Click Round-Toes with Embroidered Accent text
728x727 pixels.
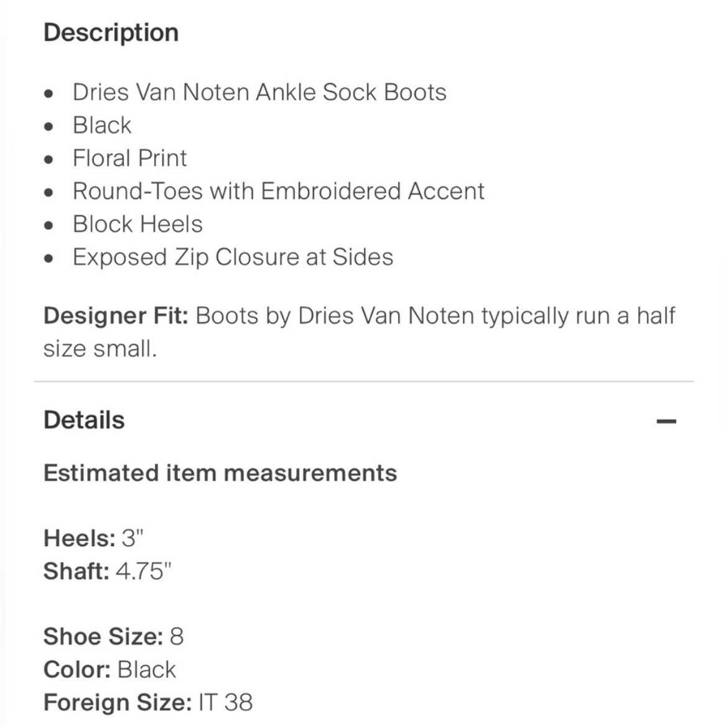[x=278, y=191]
